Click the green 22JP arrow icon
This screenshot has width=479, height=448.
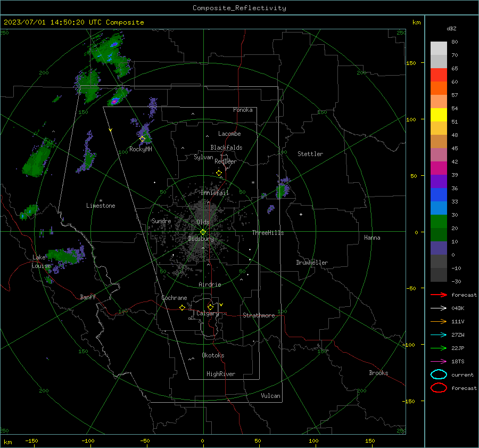[x=439, y=348]
